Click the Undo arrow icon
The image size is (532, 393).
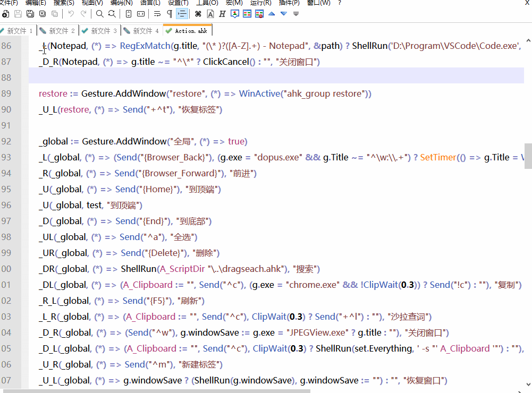(71, 14)
